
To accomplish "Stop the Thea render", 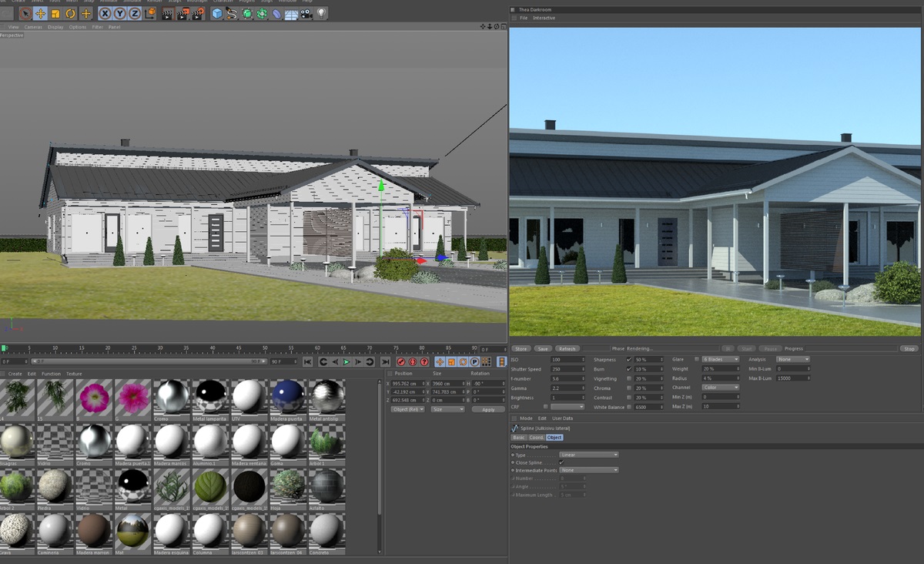I will coord(909,349).
